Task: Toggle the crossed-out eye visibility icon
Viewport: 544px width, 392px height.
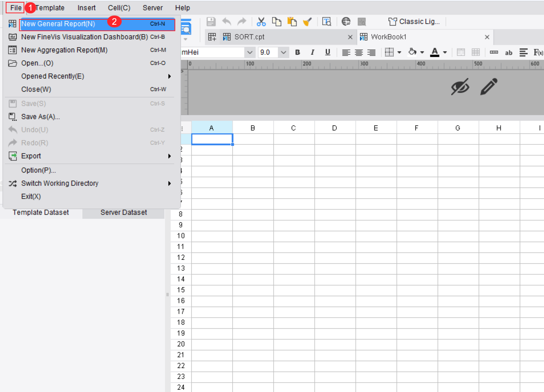Action: coord(460,87)
